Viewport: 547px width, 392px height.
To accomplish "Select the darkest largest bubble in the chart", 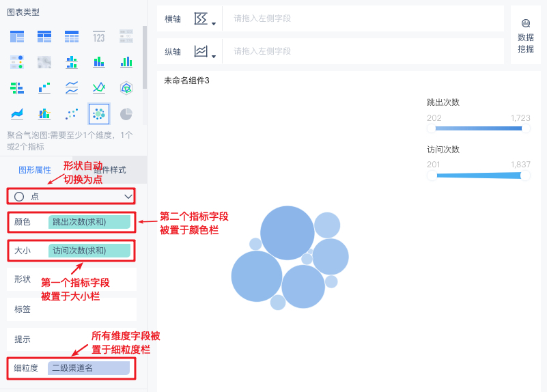I will coord(287,233).
